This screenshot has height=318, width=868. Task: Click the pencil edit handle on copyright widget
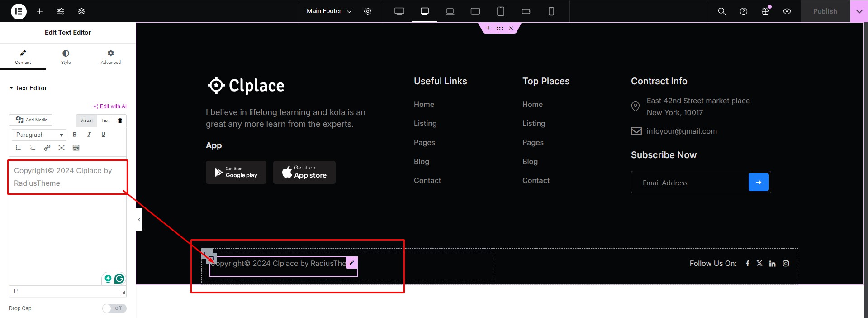[352, 263]
